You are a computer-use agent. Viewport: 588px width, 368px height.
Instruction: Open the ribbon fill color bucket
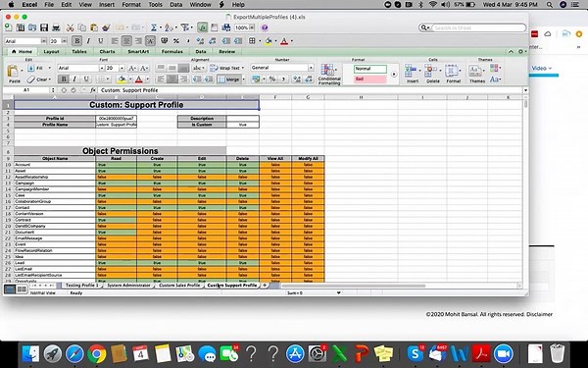pyautogui.click(x=122, y=79)
